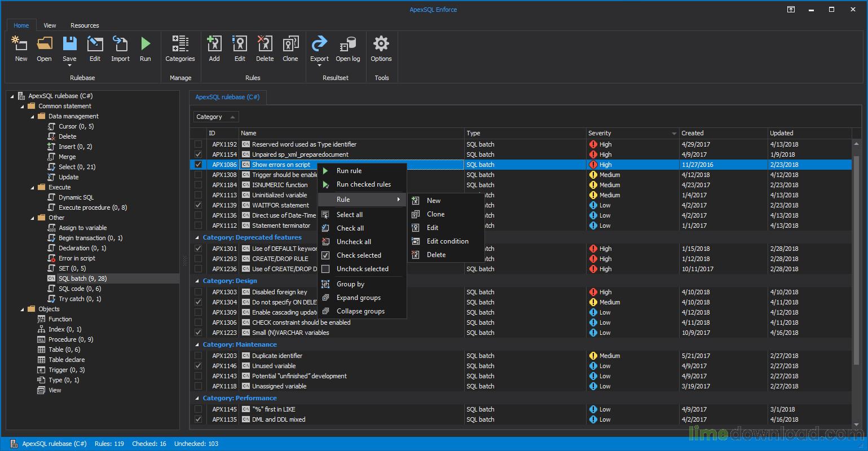Uncheck APX1146 Unused variable checkbox

[198, 366]
